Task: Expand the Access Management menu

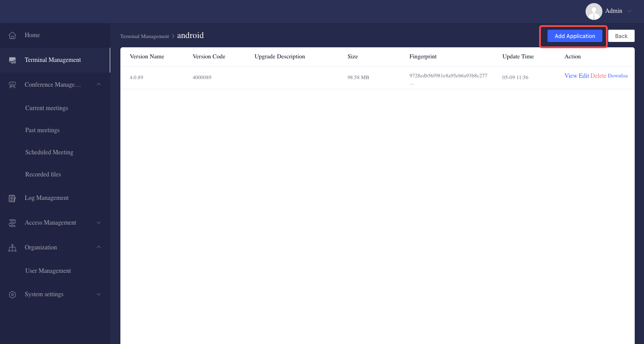Action: (x=98, y=222)
